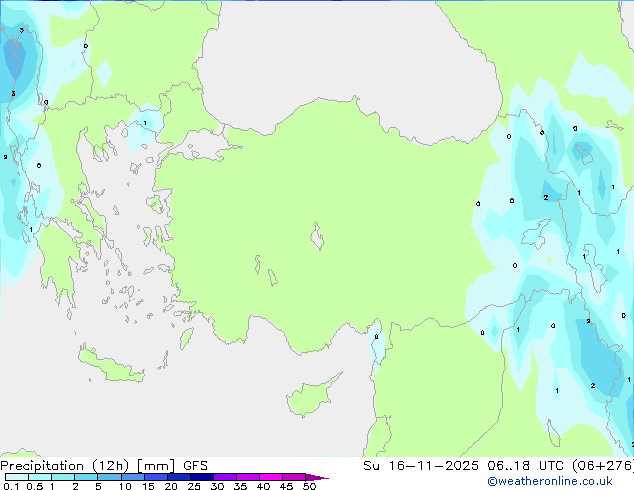This screenshot has height=490, width=634.
Task: Click the legend label '25'
Action: [194, 486]
